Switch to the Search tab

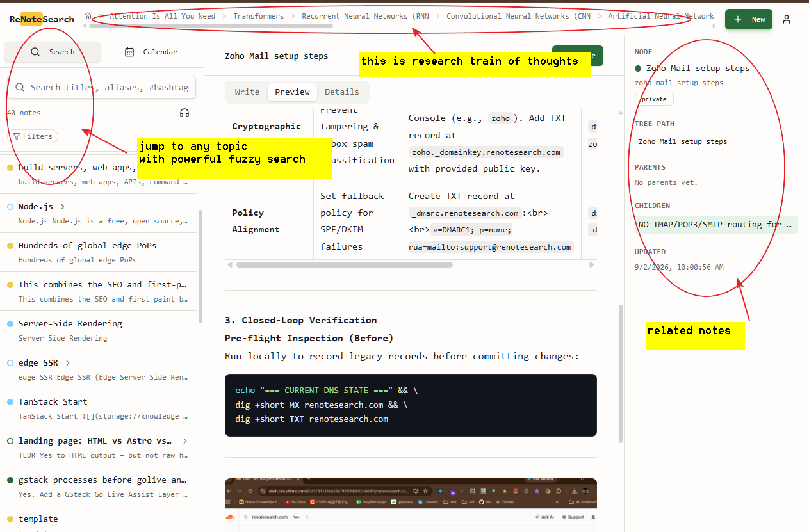click(53, 52)
